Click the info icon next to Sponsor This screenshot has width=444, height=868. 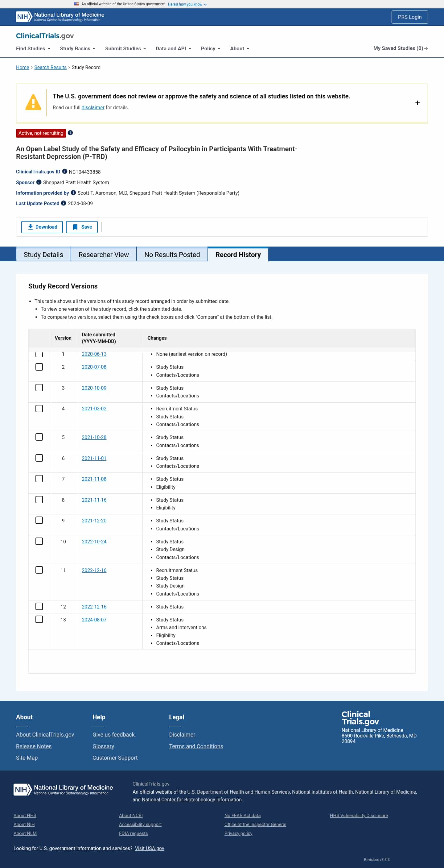coord(39,182)
